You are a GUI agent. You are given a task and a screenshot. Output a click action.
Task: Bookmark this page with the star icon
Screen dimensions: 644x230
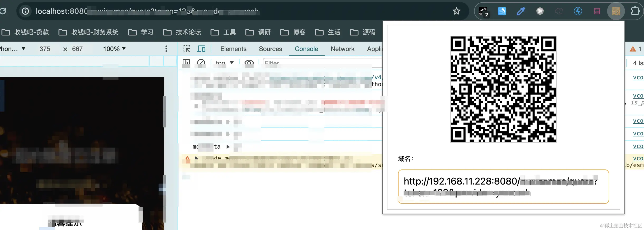(456, 11)
